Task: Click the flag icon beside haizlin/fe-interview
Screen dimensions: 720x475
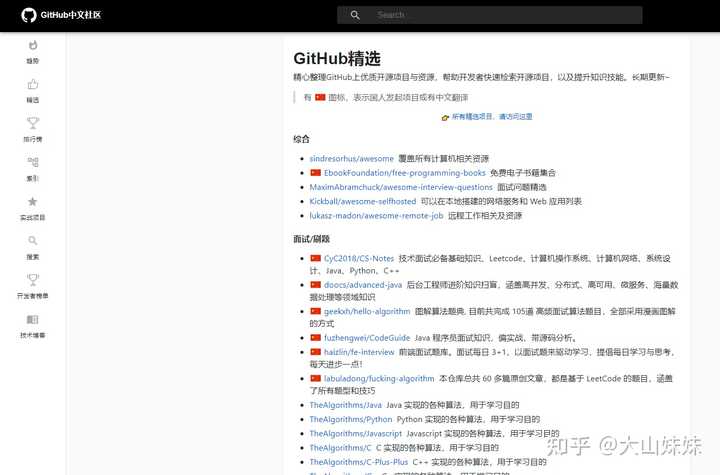Action: pos(315,352)
